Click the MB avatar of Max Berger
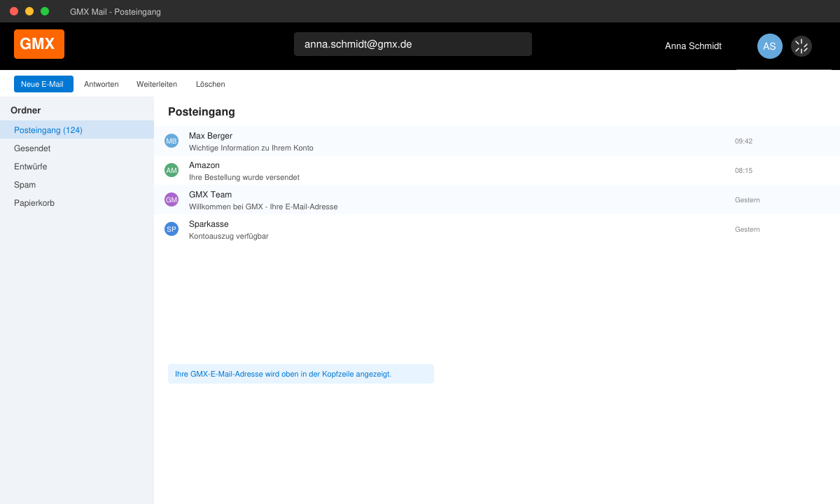 171,141
